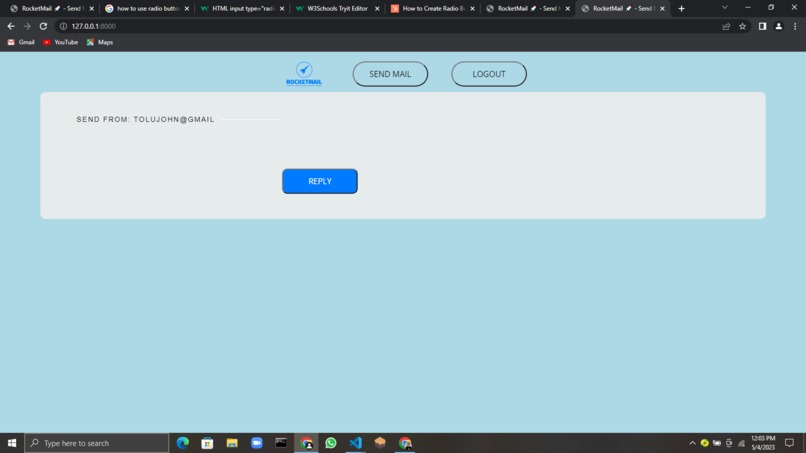The image size is (806, 453).
Task: Close the How to Create Radio tab
Action: point(472,9)
